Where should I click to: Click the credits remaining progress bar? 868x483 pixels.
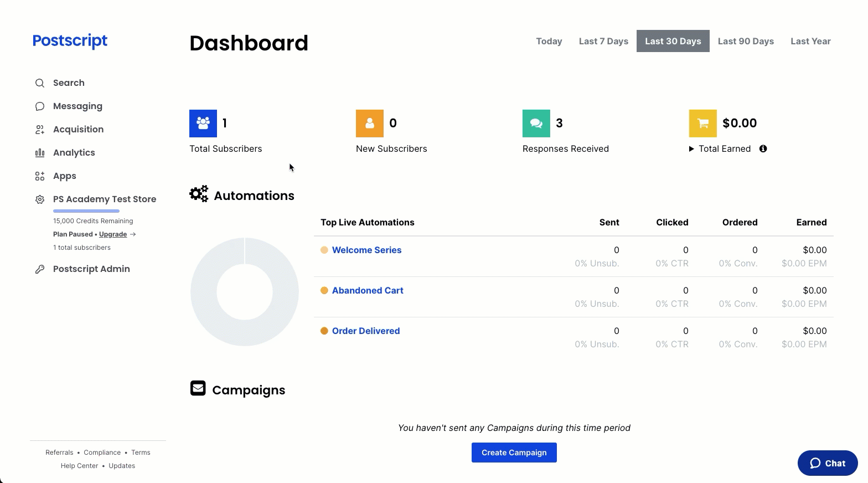[x=86, y=211]
